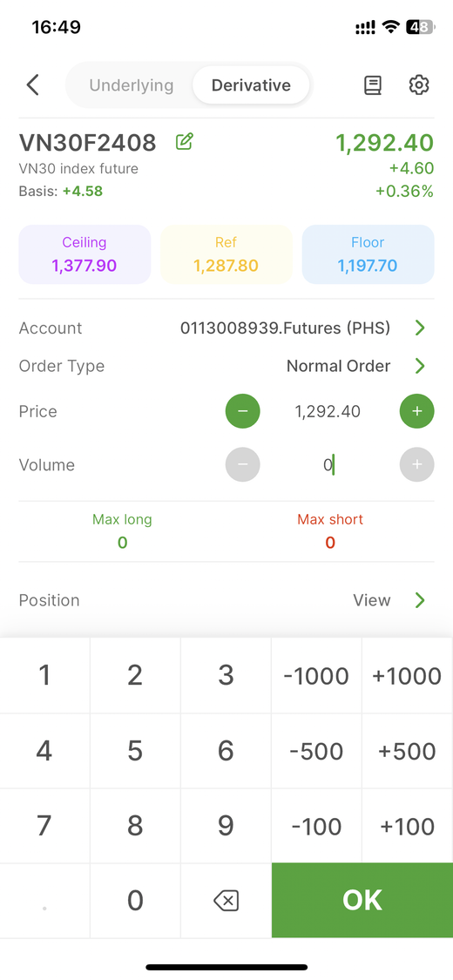Switch to the Underlying tab
The height and width of the screenshot is (980, 453).
[132, 85]
